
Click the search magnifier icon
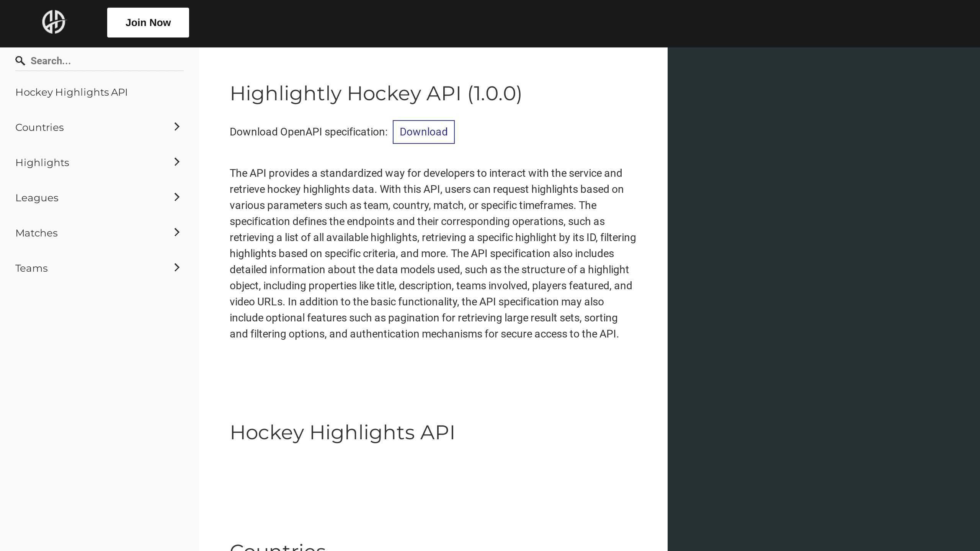coord(20,60)
